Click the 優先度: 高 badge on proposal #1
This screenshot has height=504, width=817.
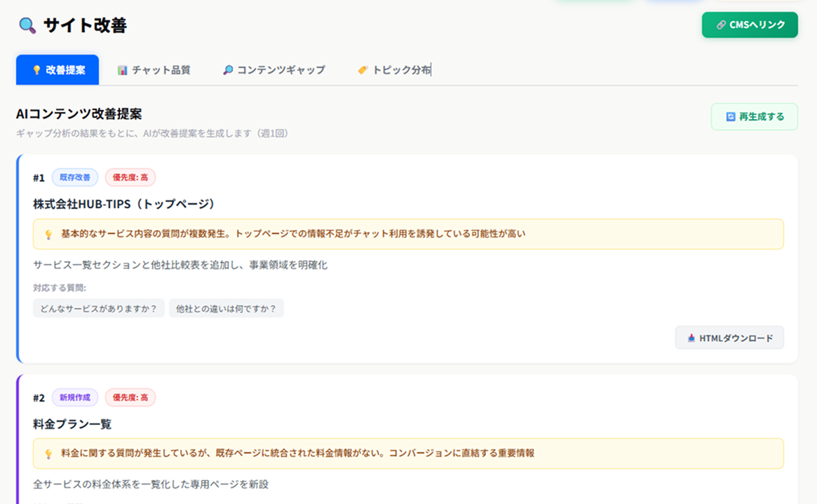pos(130,177)
